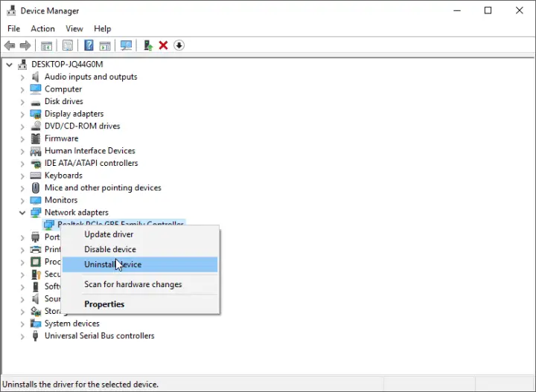
Task: Select the DESKTOP-JQ44G0M root label
Action: pyautogui.click(x=67, y=64)
